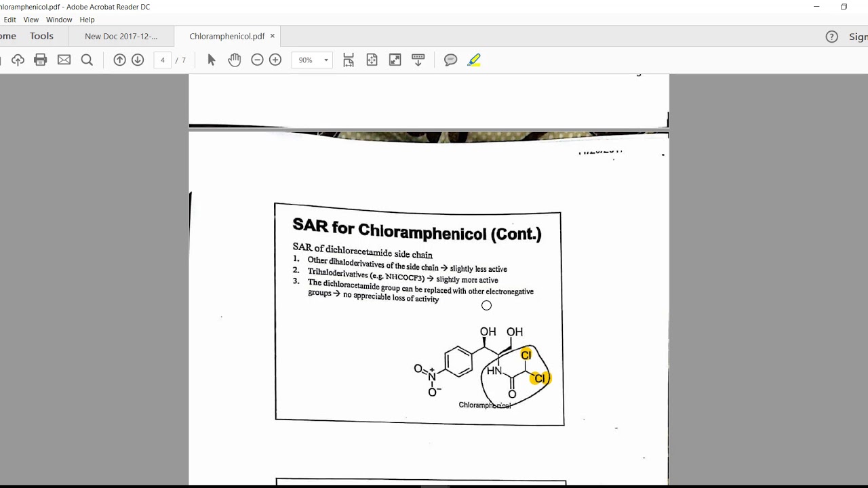Zoom in with plus icon
The width and height of the screenshot is (868, 488).
tap(275, 60)
